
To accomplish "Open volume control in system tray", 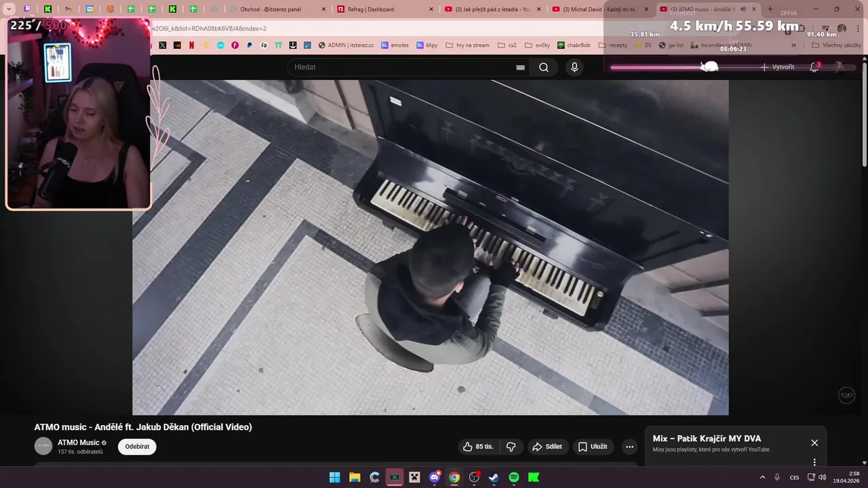I will (823, 477).
